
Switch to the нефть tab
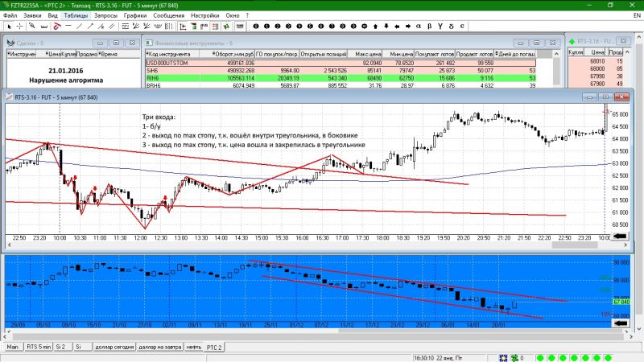(194, 347)
